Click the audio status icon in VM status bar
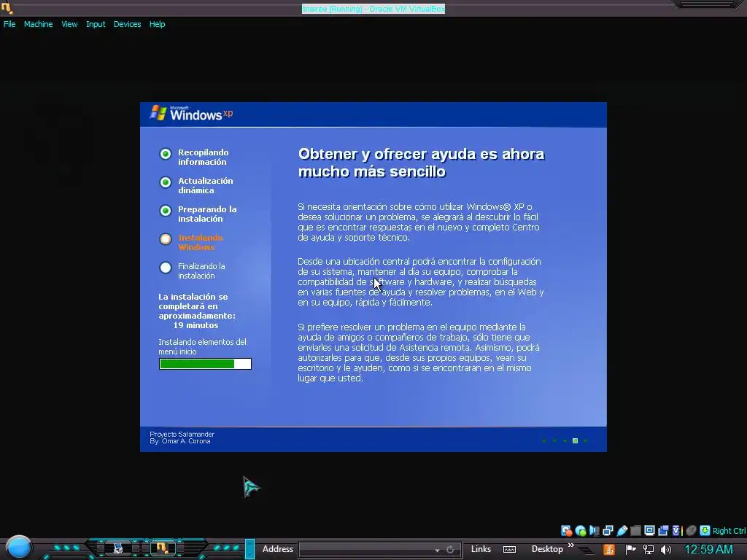This screenshot has height=560, width=747. 594,531
